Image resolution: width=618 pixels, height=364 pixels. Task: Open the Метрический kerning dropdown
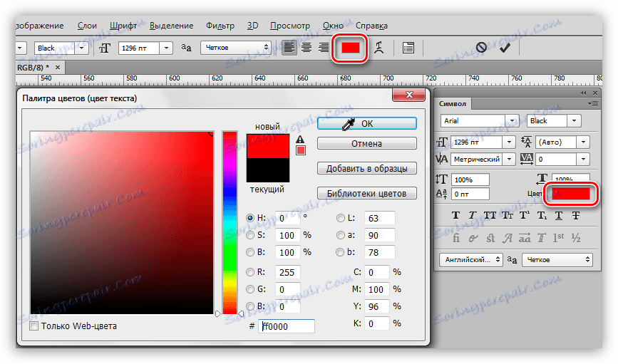(509, 159)
